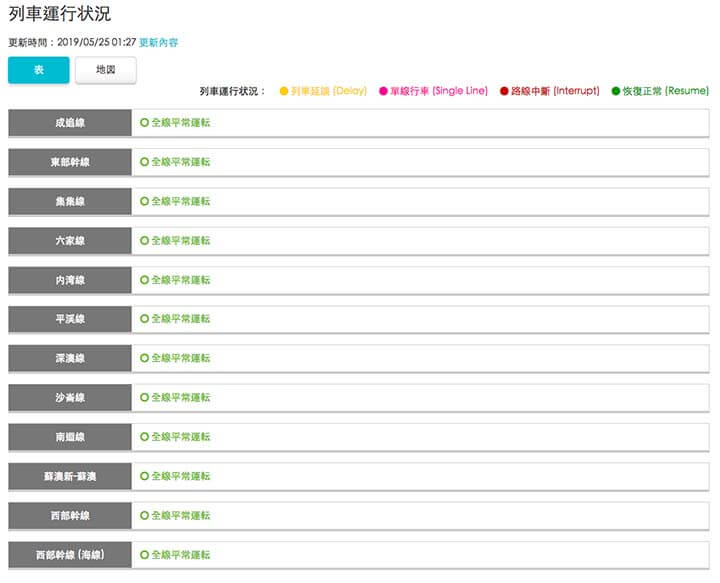
Task: Select the 蘇澳新-蘇澳 line header
Action: pyautogui.click(x=70, y=476)
